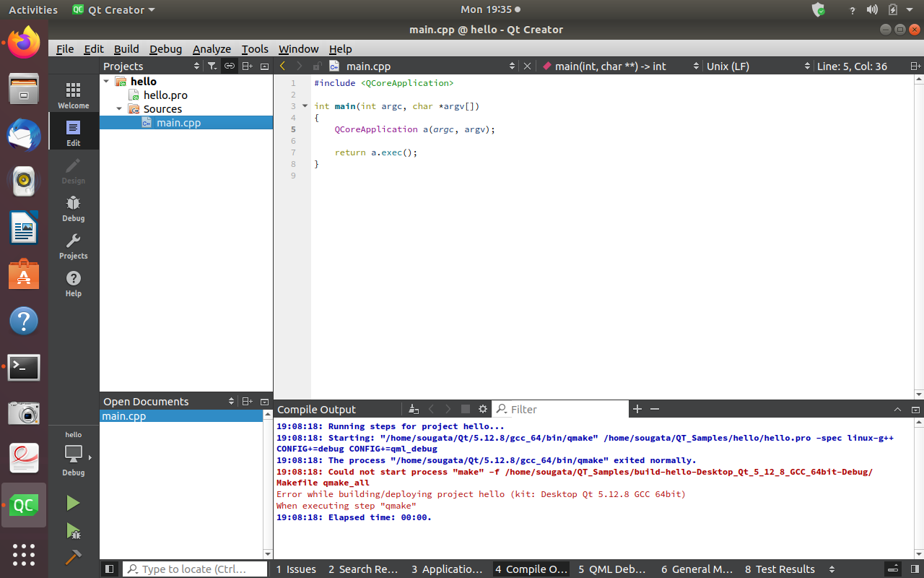Open Projects mode with wrench icon
This screenshot has width=924, height=578.
[x=73, y=246]
